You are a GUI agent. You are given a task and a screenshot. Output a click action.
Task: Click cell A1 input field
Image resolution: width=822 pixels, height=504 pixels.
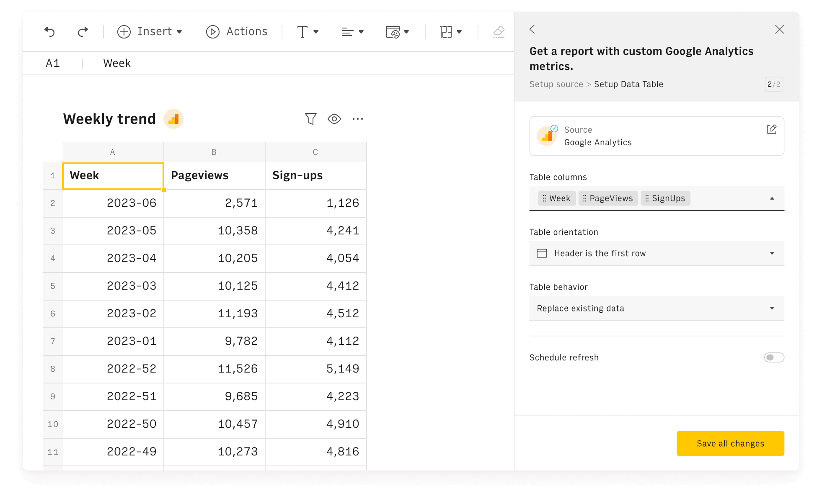pyautogui.click(x=113, y=174)
